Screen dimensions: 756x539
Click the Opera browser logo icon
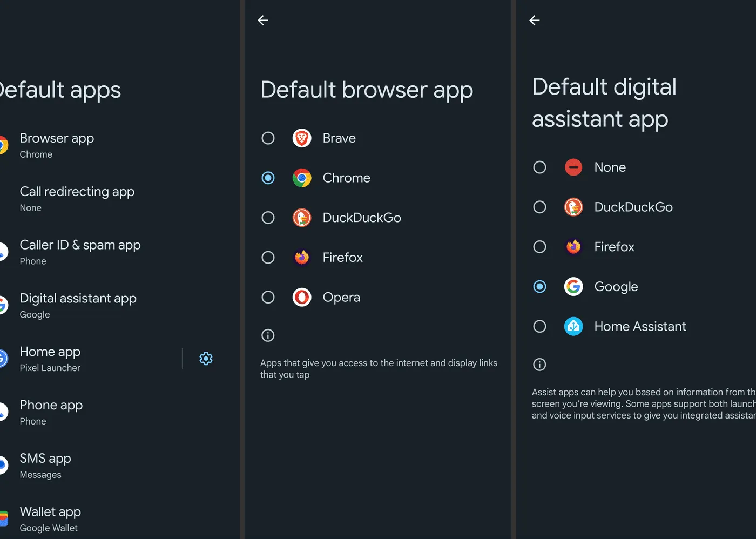pyautogui.click(x=302, y=297)
